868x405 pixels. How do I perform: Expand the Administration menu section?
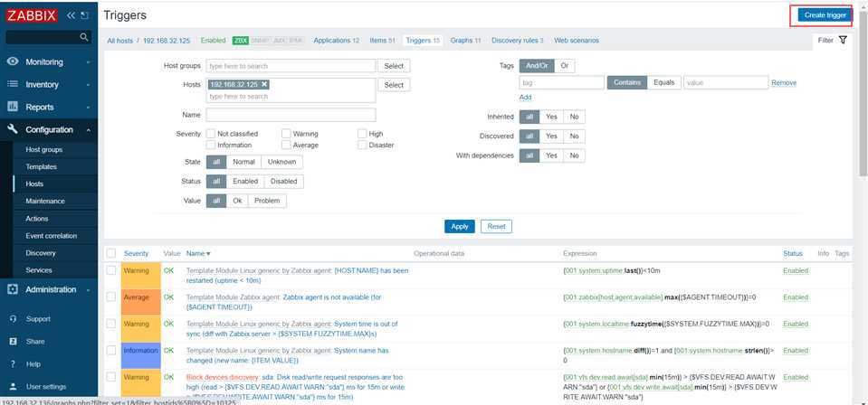[49, 289]
